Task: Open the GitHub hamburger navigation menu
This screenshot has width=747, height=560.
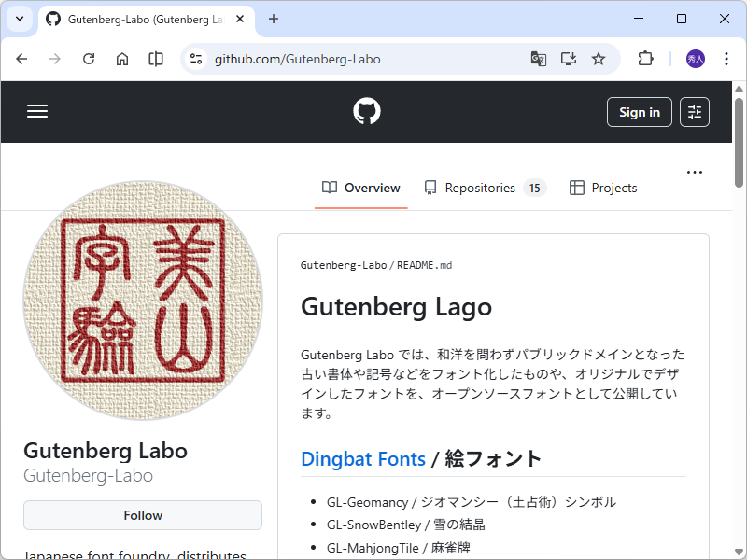Action: click(37, 112)
